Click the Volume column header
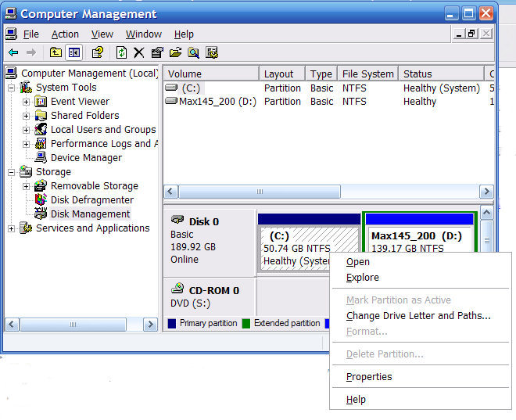 click(211, 74)
